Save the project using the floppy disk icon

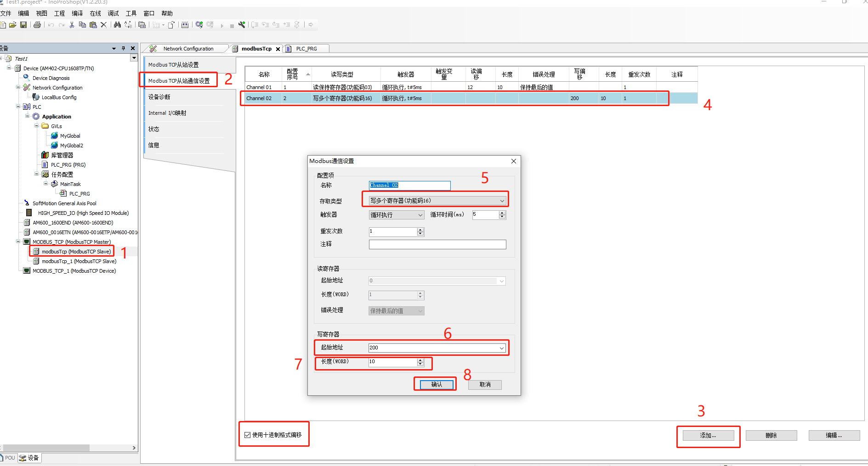click(23, 25)
